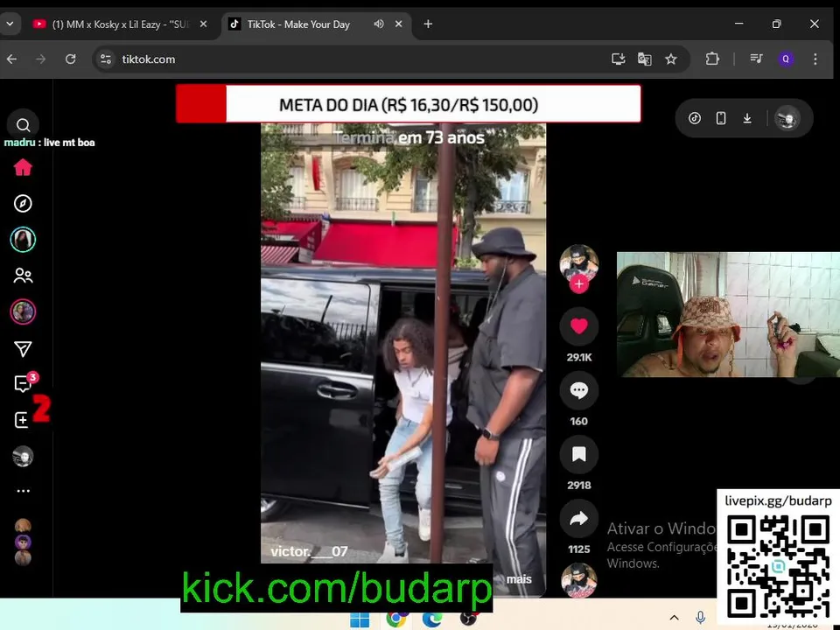Click the story avatar with pink ring in sidebar
Screen dimensions: 840x630
(23, 311)
